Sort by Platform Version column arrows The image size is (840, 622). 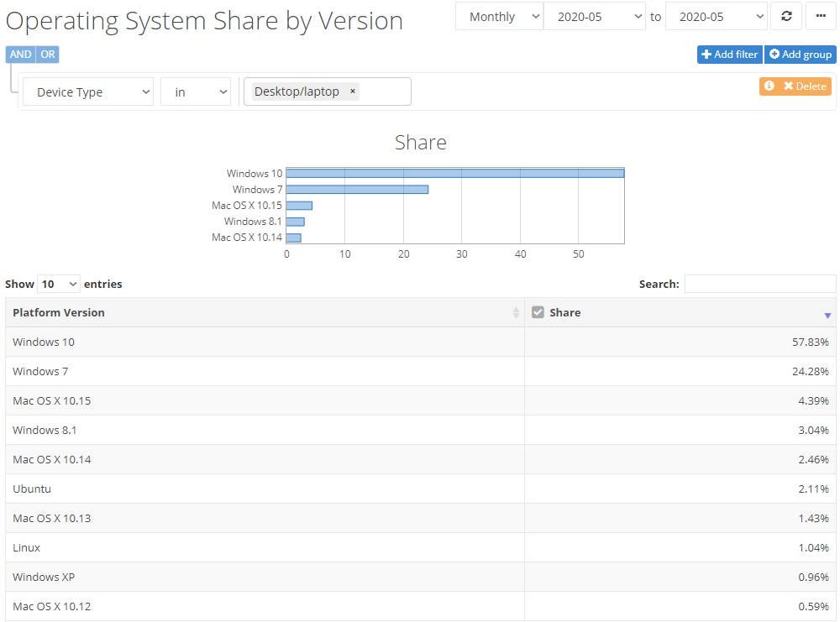tap(516, 312)
